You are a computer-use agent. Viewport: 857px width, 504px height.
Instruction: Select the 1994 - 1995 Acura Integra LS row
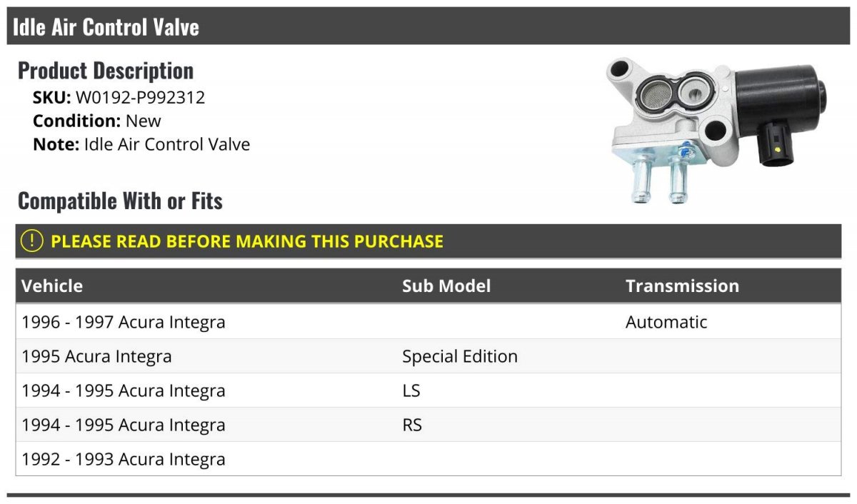(428, 390)
